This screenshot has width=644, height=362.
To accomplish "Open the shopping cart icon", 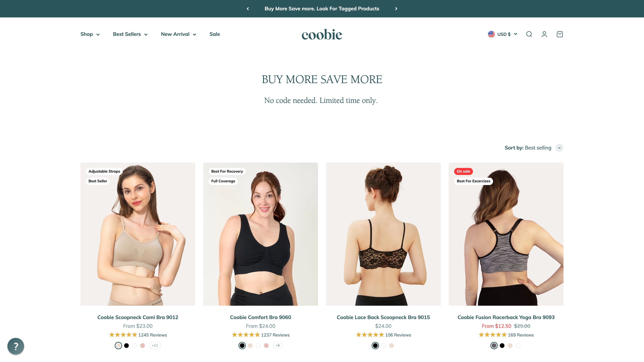I will (x=560, y=34).
